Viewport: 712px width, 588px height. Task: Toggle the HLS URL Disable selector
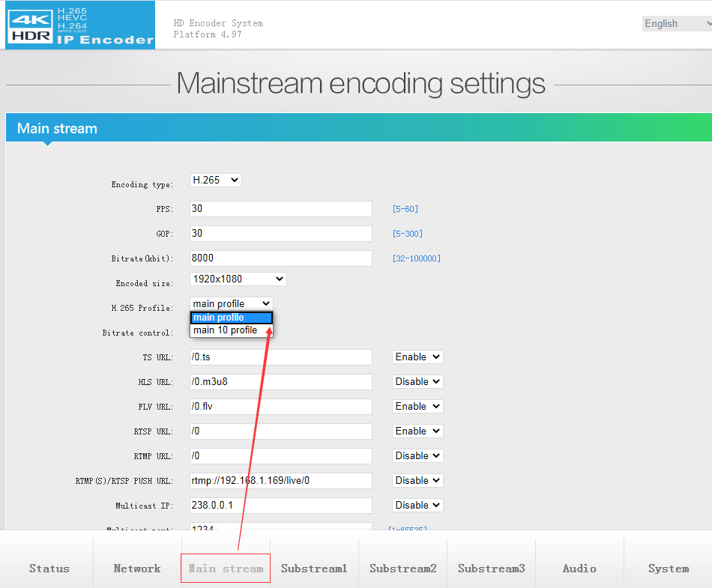click(417, 382)
